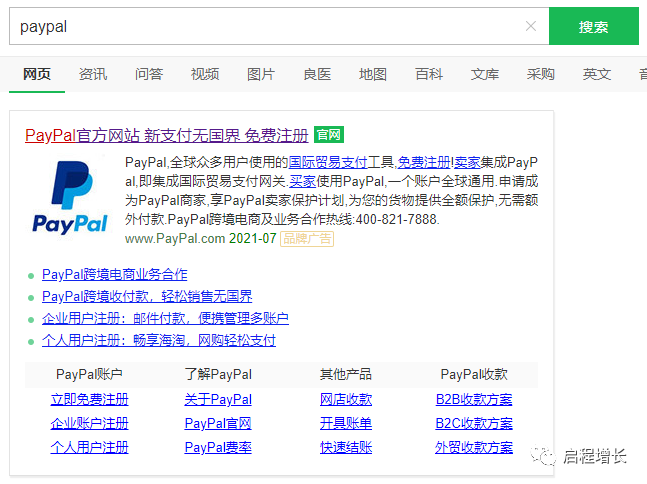This screenshot has width=647, height=484.
Task: Click the PayPal收款 column header
Action: (474, 375)
